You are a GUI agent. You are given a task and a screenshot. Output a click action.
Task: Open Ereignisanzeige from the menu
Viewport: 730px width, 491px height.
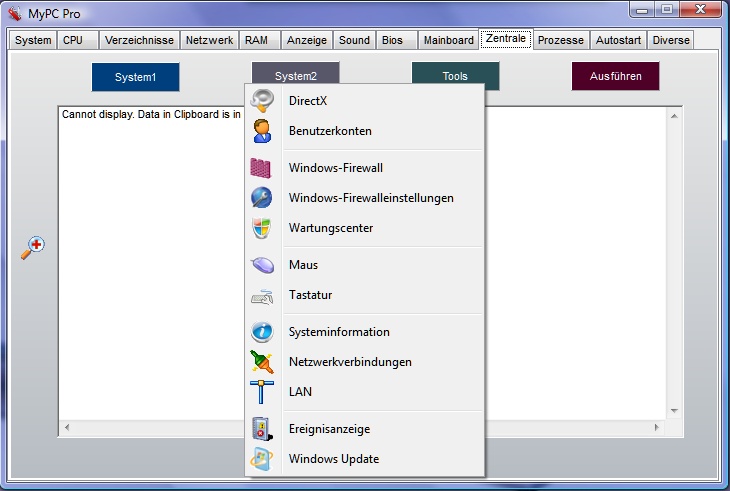tap(365, 429)
